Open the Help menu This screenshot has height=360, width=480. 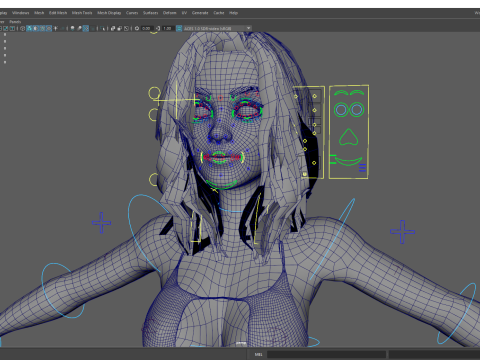[233, 13]
